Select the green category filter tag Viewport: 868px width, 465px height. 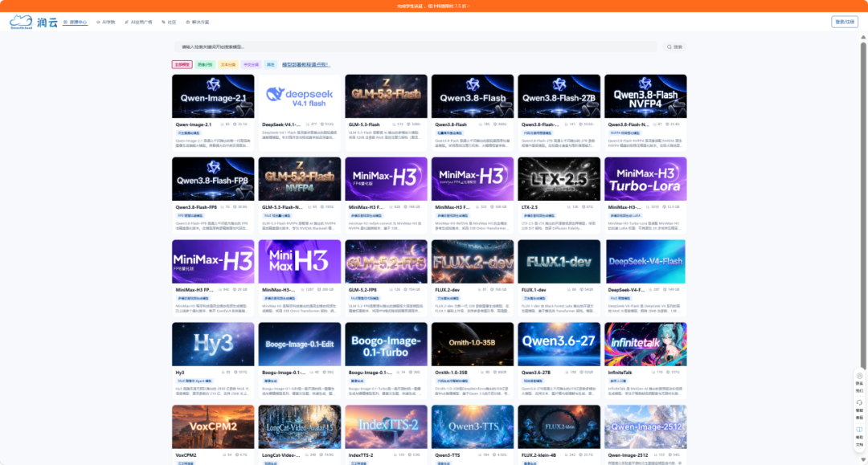tap(206, 65)
